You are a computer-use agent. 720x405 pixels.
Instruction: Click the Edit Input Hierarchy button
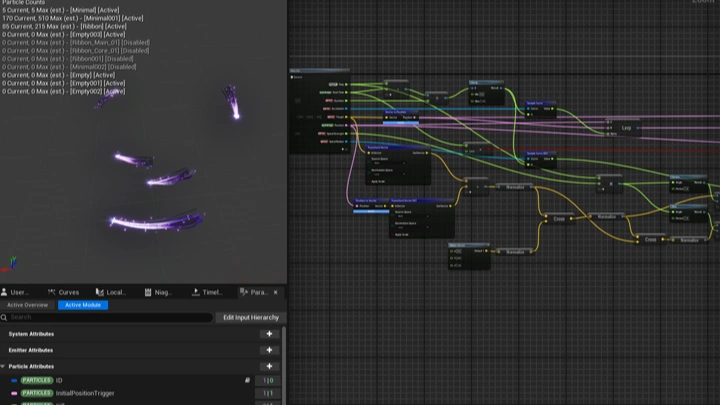[x=250, y=317]
